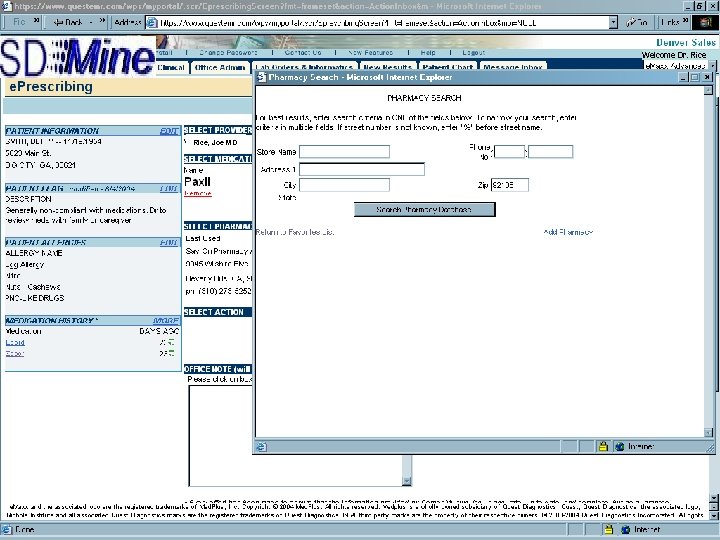Screen dimensions: 720x540
Task: Open the Lab Orders & Informatics tab
Action: pyautogui.click(x=304, y=67)
